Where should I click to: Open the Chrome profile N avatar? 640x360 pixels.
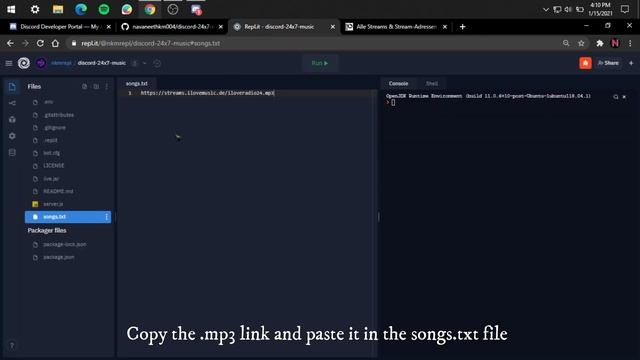tap(615, 43)
